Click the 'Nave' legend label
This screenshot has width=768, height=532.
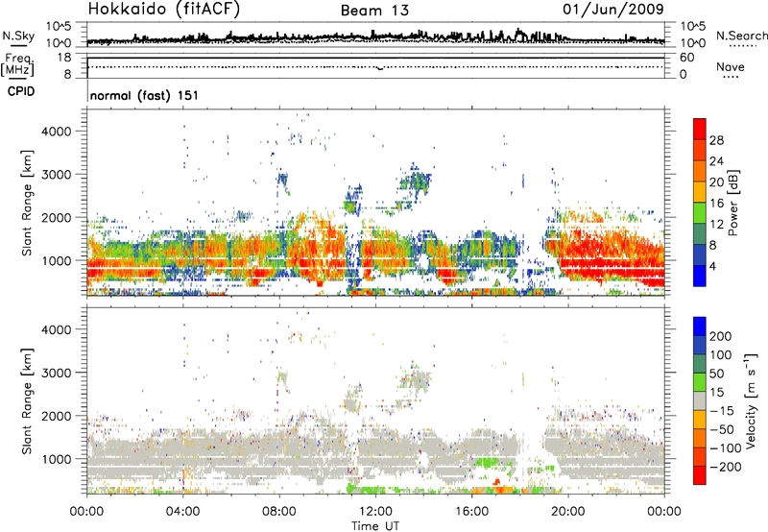(731, 66)
